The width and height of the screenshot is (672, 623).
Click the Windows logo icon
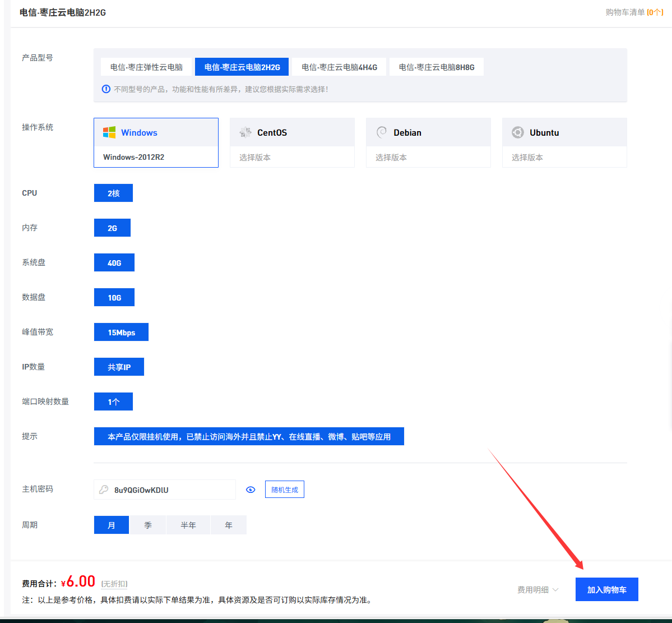[x=109, y=132]
